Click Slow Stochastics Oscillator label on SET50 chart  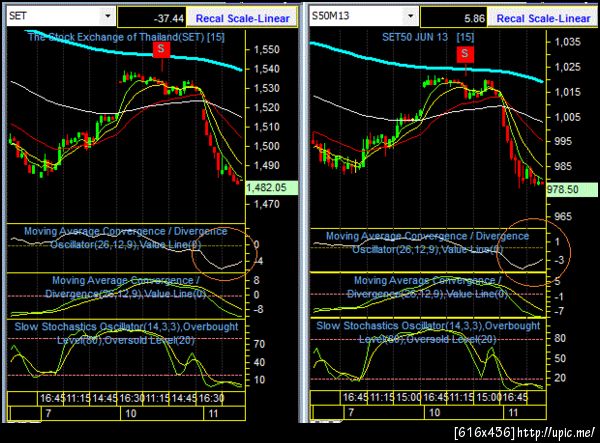coord(428,332)
